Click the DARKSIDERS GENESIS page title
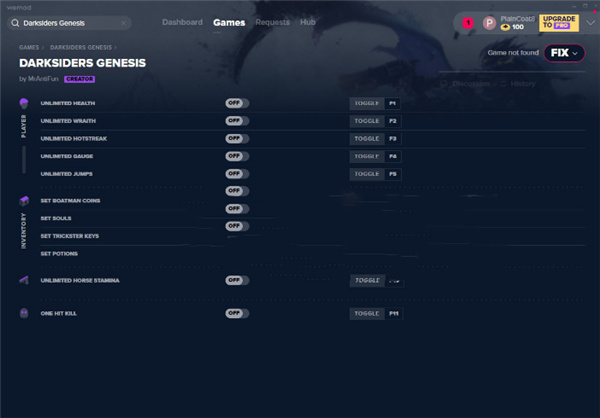 click(83, 63)
